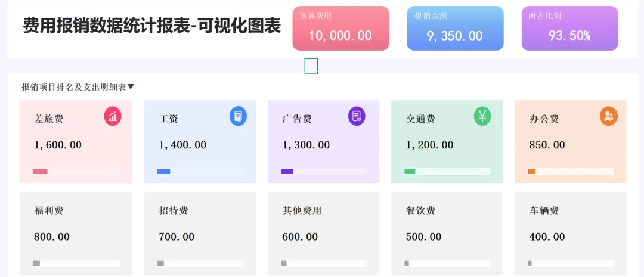
Task: Click the 办公费 orange progress bar
Action: [x=531, y=172]
